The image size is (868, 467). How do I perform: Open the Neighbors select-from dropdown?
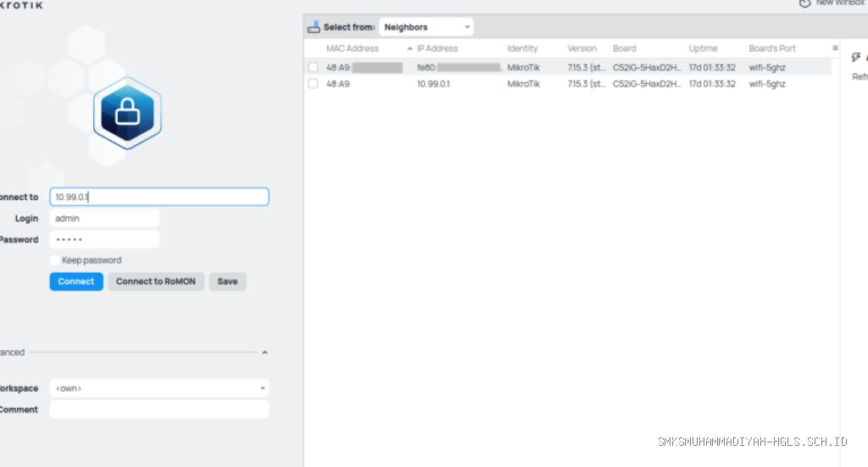426,27
